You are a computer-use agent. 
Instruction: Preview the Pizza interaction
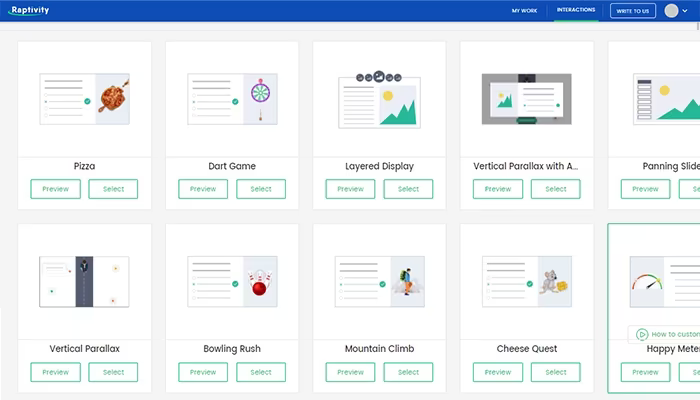tap(55, 189)
